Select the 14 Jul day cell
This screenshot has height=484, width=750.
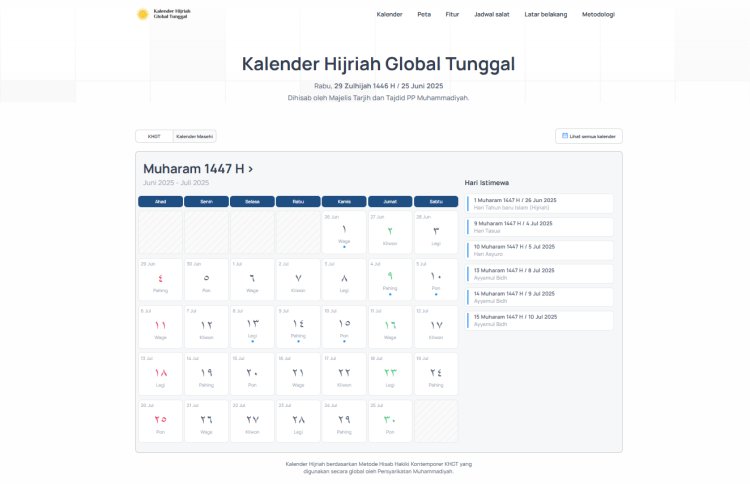click(x=206, y=374)
